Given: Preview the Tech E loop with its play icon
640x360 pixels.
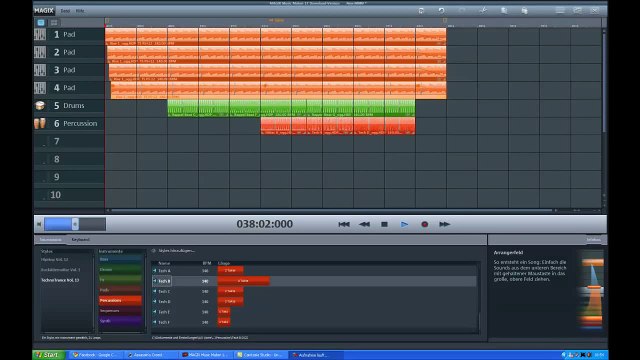Looking at the screenshot, I should (155, 311).
